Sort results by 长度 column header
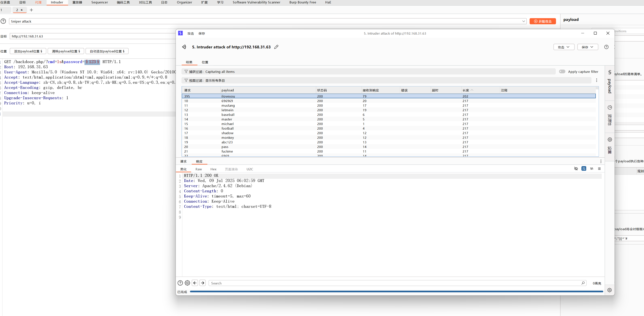The image size is (644, 316). point(480,90)
